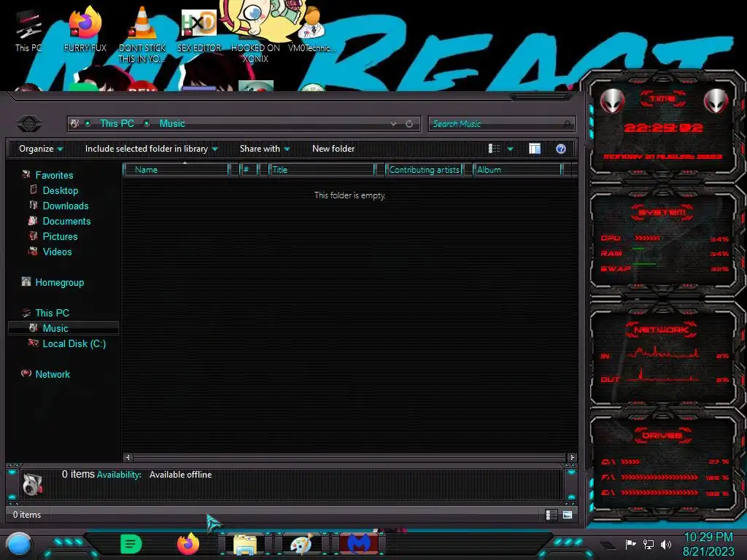This screenshot has height=560, width=747.
Task: Open the SEX EDITOR HxD desktop shortcut
Action: point(199,29)
